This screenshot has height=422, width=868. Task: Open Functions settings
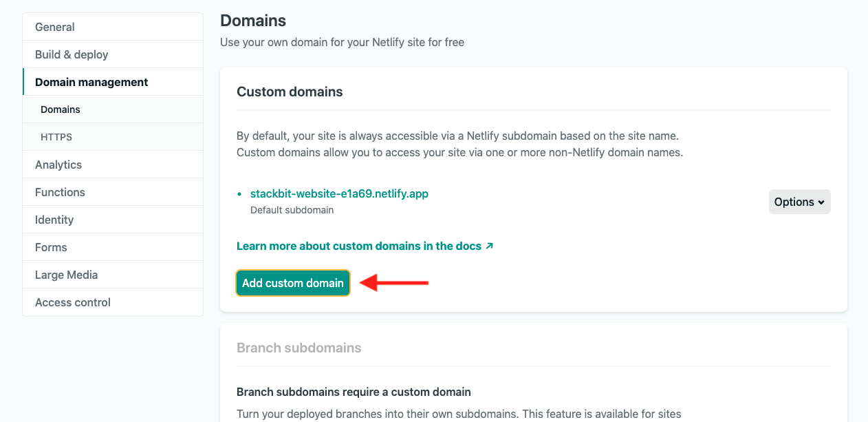tap(113, 192)
